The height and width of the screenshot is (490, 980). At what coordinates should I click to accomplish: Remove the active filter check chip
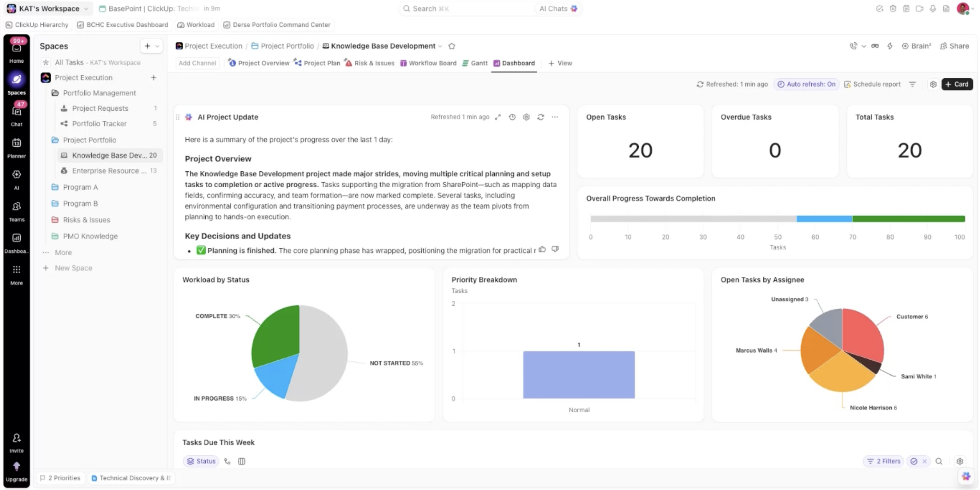pos(924,462)
